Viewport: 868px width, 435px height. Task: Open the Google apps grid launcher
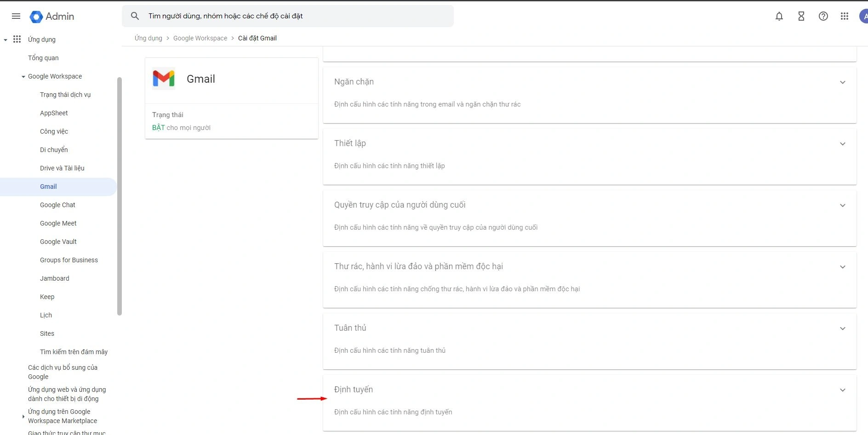click(845, 16)
